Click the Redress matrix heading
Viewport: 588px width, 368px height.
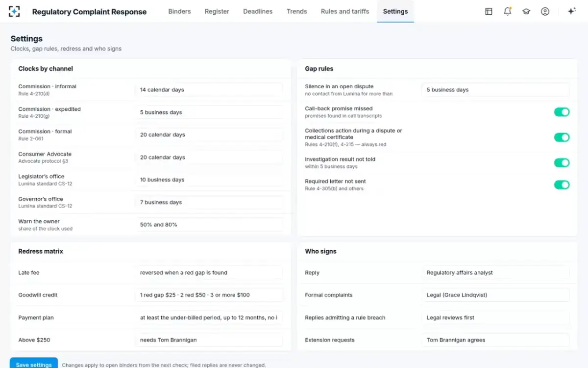coord(41,251)
